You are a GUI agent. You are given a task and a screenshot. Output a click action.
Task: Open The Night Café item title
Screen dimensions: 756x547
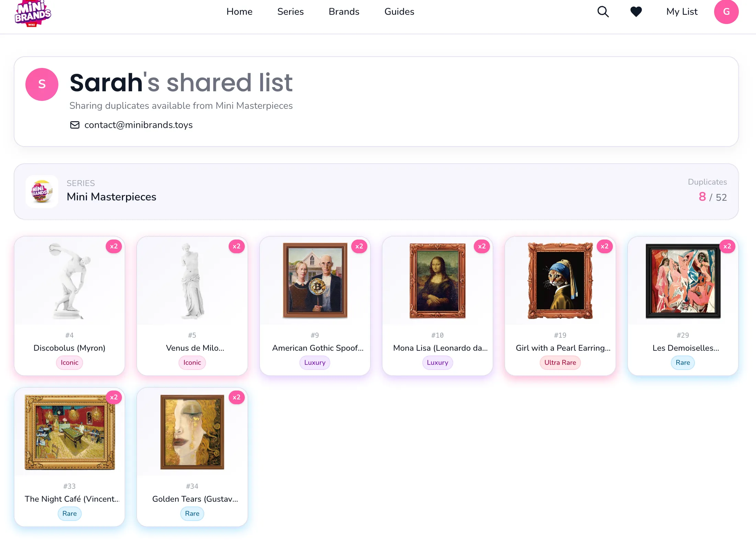[x=72, y=499]
